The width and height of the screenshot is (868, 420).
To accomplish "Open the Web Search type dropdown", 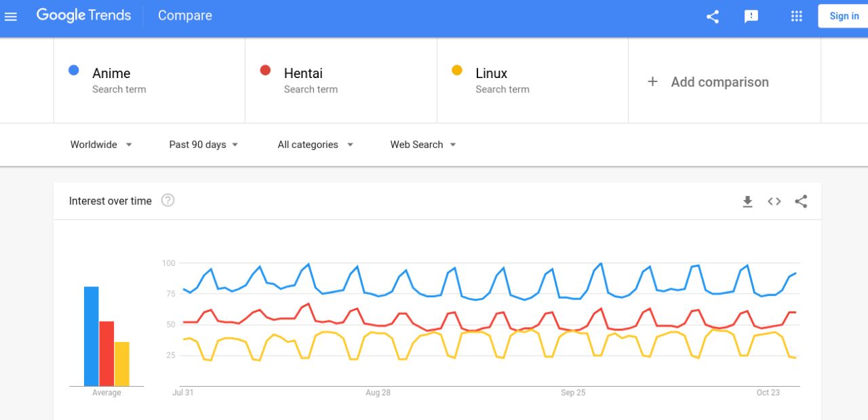I will point(423,145).
